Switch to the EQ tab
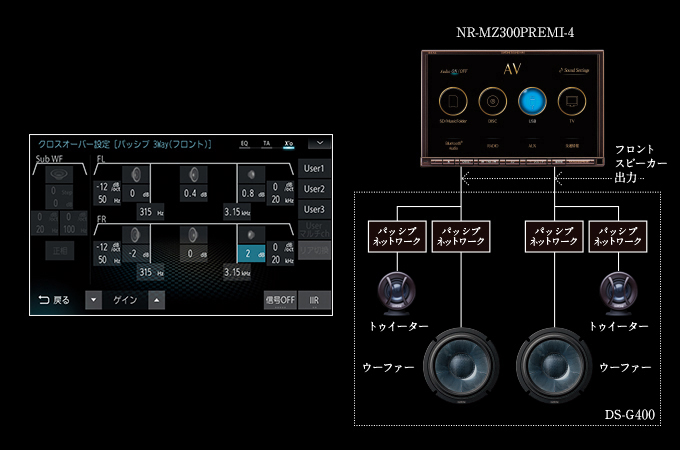The image size is (680, 450). [x=243, y=143]
